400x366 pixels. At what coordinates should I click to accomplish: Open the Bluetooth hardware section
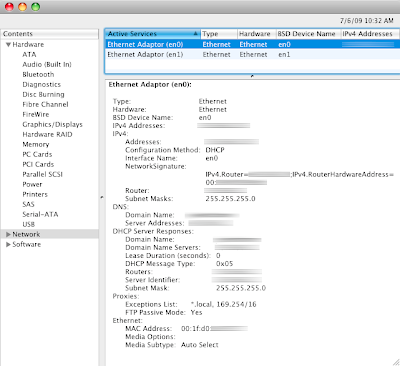(38, 74)
